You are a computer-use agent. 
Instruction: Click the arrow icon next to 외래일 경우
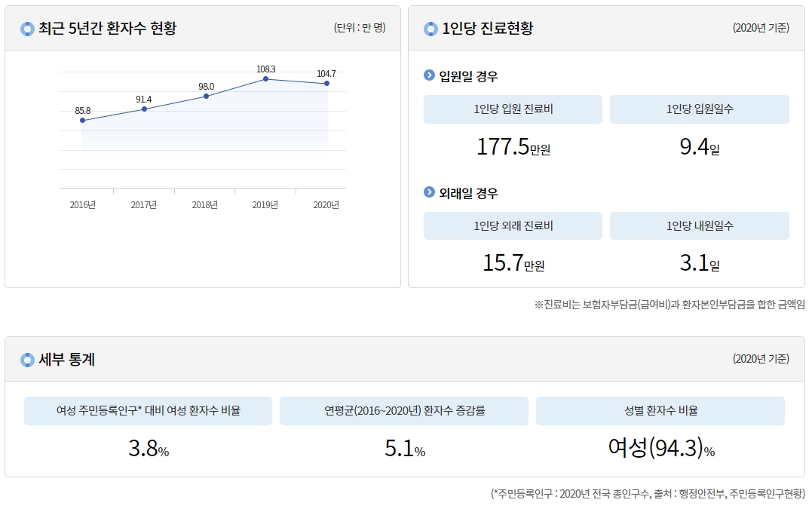[429, 192]
